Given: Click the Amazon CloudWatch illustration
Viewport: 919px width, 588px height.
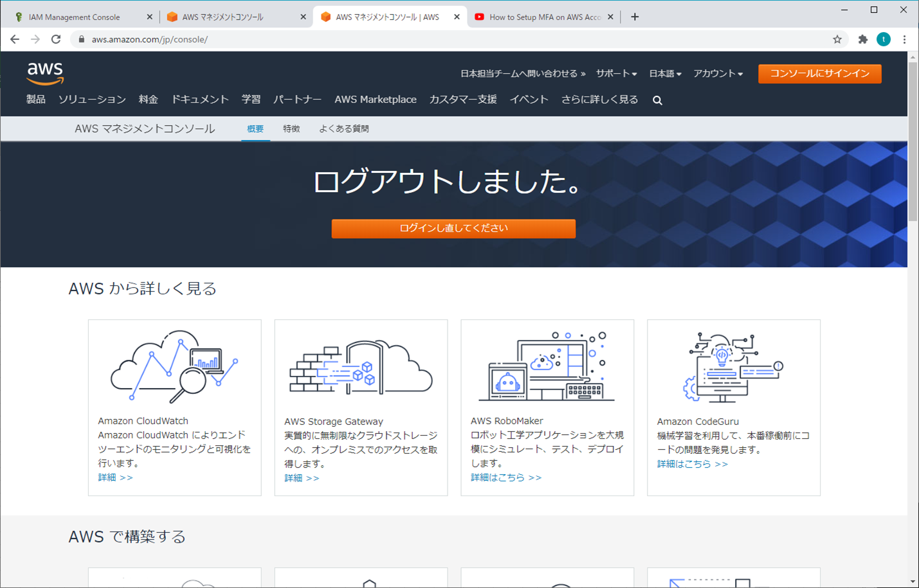Looking at the screenshot, I should [174, 367].
